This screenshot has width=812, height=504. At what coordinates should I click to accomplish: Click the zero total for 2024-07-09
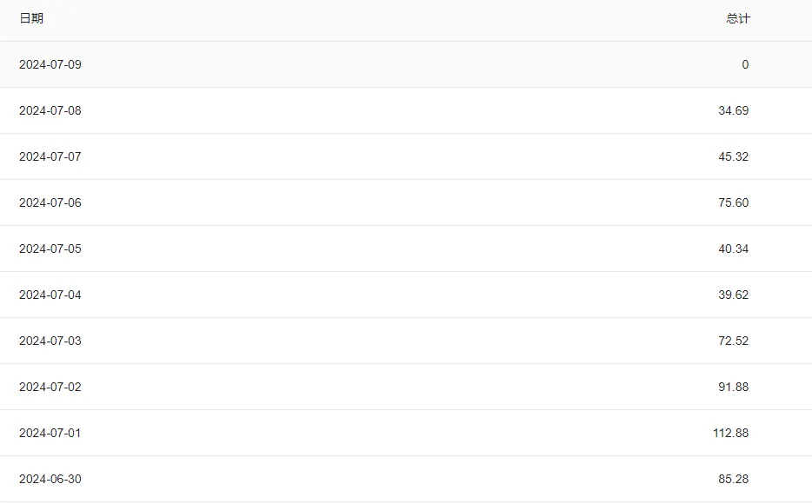[745, 64]
